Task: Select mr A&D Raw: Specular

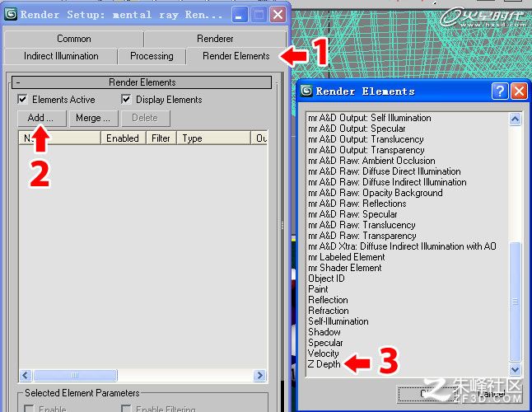Action: (352, 214)
